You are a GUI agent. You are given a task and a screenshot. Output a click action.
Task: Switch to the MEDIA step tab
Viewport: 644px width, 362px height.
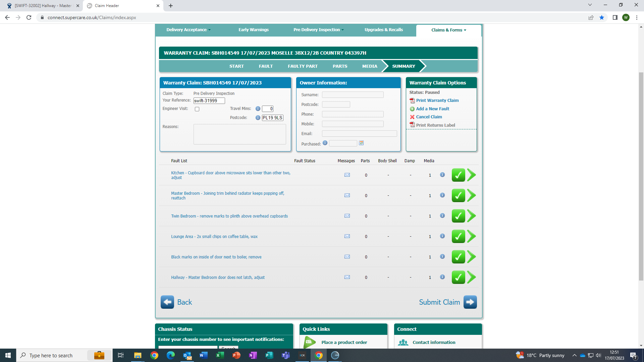(x=369, y=66)
